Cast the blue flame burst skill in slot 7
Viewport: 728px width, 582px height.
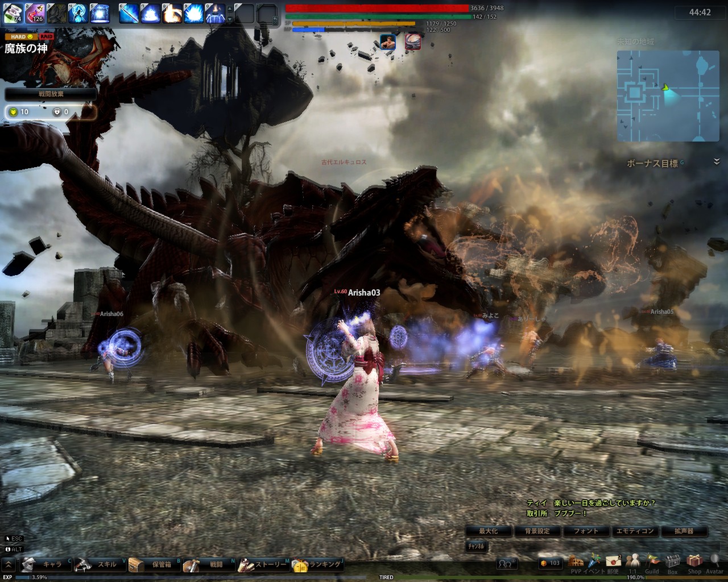click(151, 13)
